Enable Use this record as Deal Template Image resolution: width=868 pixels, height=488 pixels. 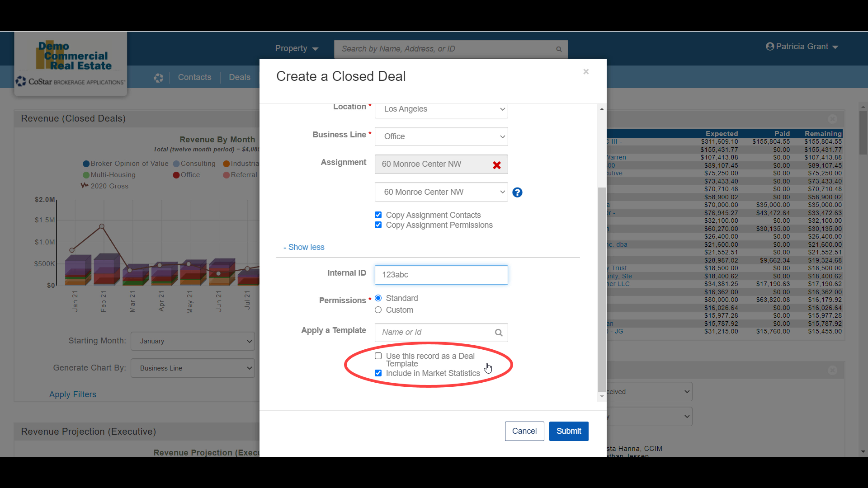378,356
